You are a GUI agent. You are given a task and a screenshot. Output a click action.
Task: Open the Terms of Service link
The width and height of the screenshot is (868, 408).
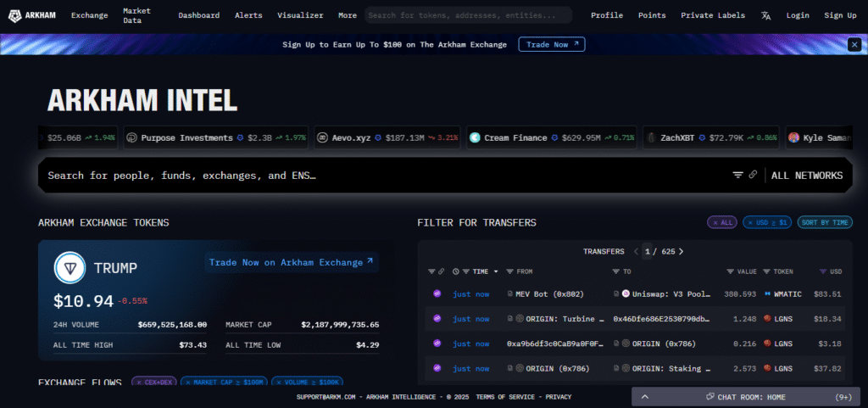coord(505,397)
